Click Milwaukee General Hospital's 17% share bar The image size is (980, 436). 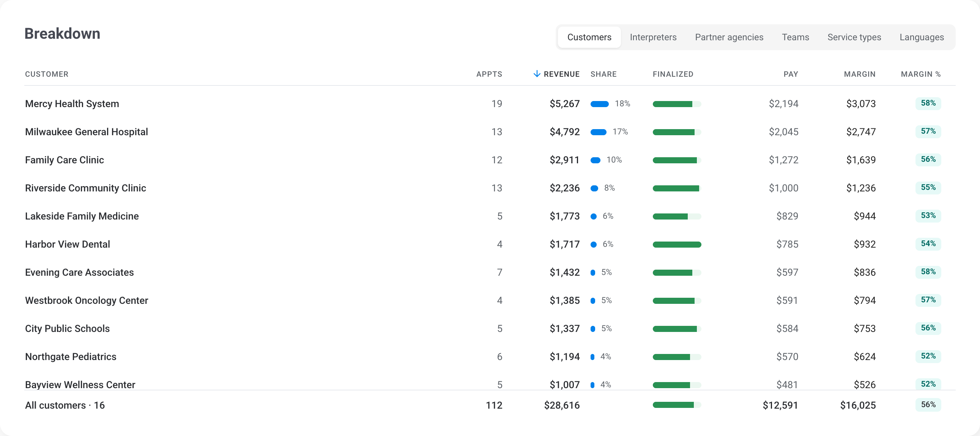599,132
